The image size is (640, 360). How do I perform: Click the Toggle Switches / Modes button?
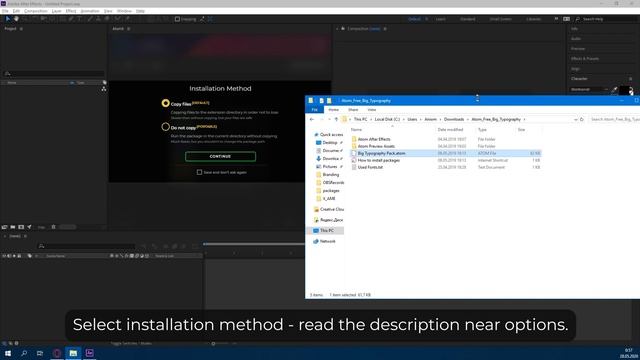pos(131,344)
